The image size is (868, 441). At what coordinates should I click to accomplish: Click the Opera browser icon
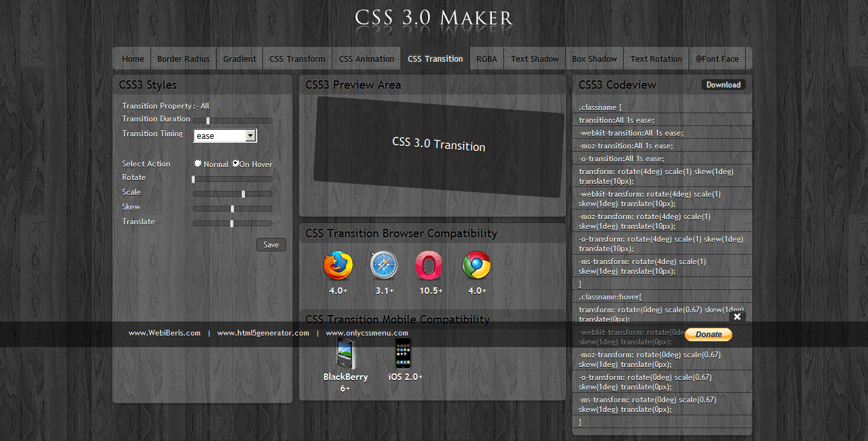click(429, 265)
